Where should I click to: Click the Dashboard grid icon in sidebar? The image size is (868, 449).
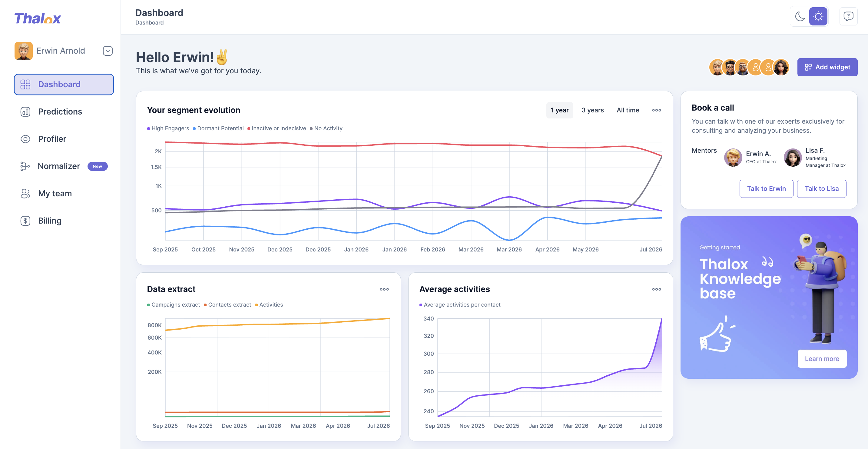(25, 84)
